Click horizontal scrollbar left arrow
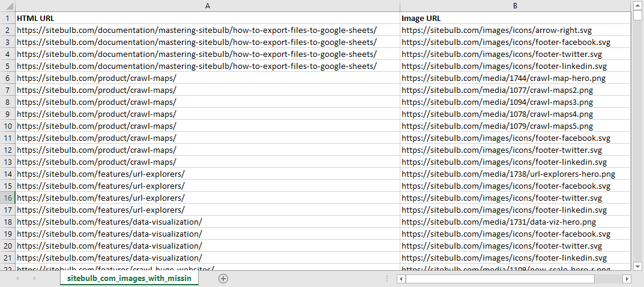 pos(402,279)
